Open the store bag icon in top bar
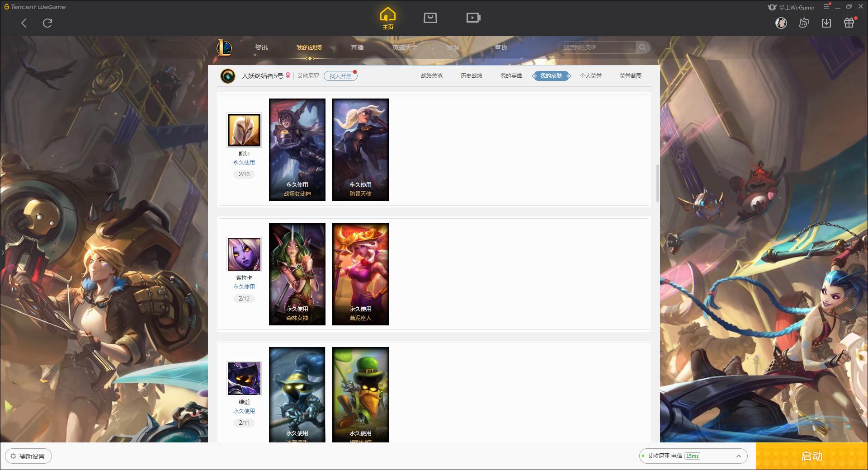 (x=430, y=18)
